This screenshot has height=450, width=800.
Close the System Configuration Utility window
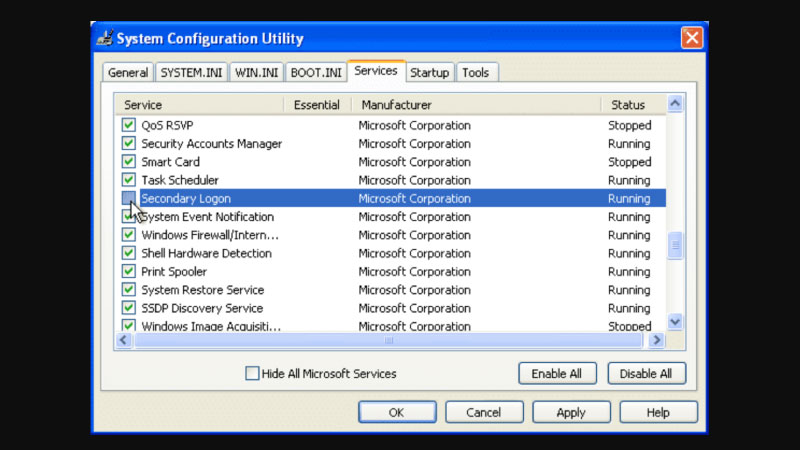[x=691, y=39]
